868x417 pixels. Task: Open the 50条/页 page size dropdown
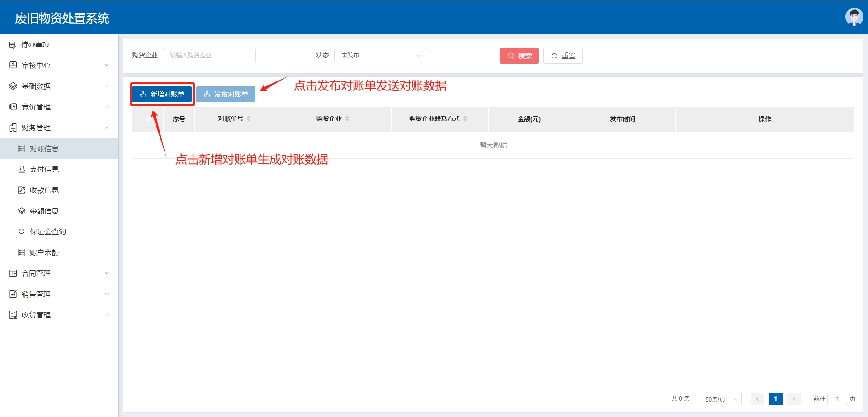coord(719,399)
